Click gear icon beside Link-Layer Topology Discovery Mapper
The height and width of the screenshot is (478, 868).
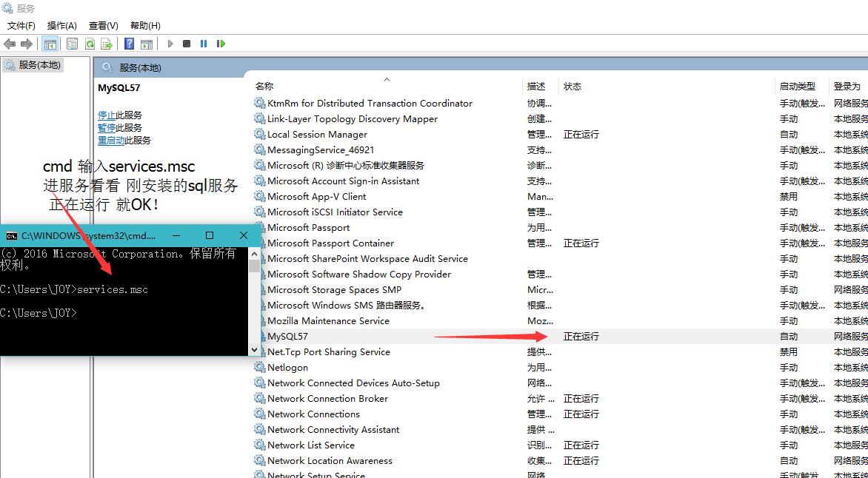click(x=260, y=118)
